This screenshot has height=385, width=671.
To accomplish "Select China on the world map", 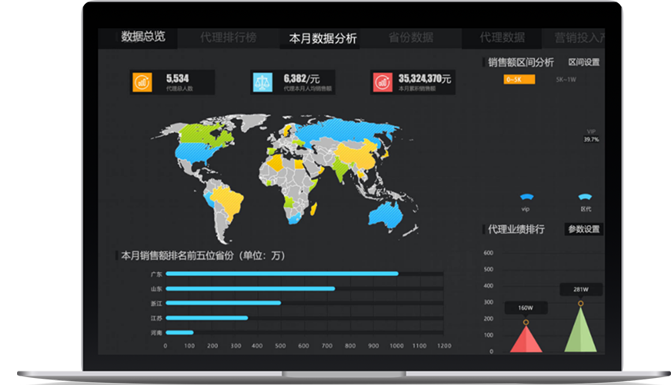I will 358,154.
